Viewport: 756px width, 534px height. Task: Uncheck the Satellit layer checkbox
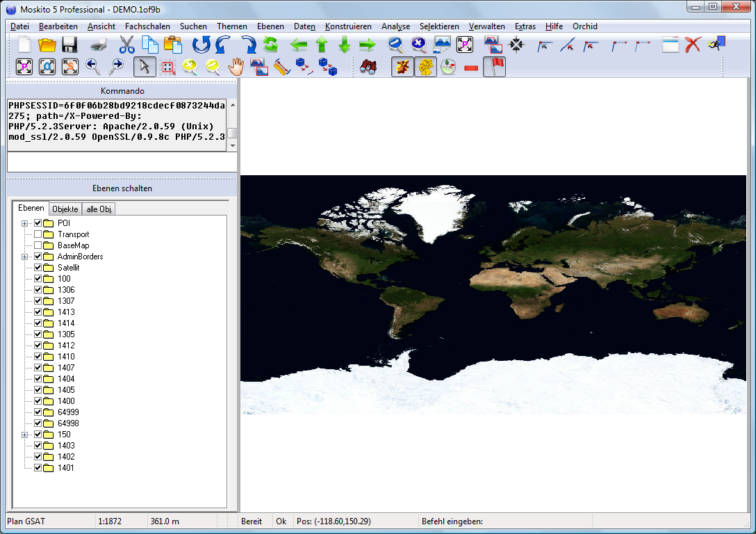point(38,268)
